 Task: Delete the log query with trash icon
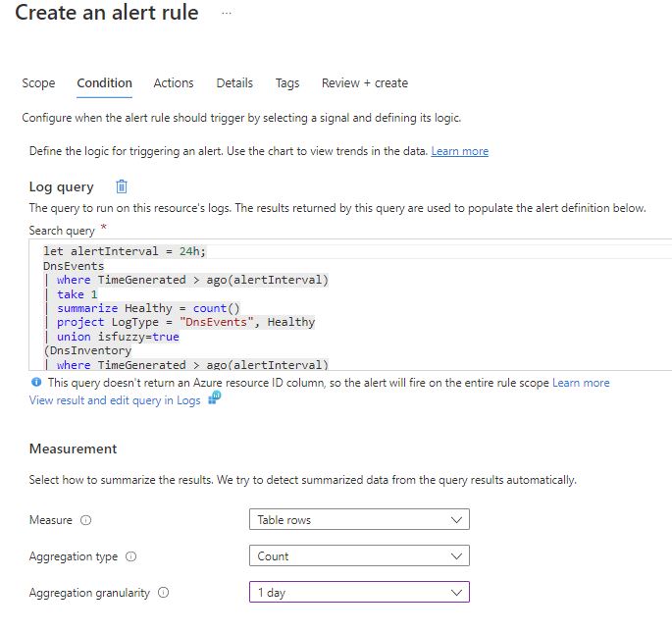click(122, 186)
